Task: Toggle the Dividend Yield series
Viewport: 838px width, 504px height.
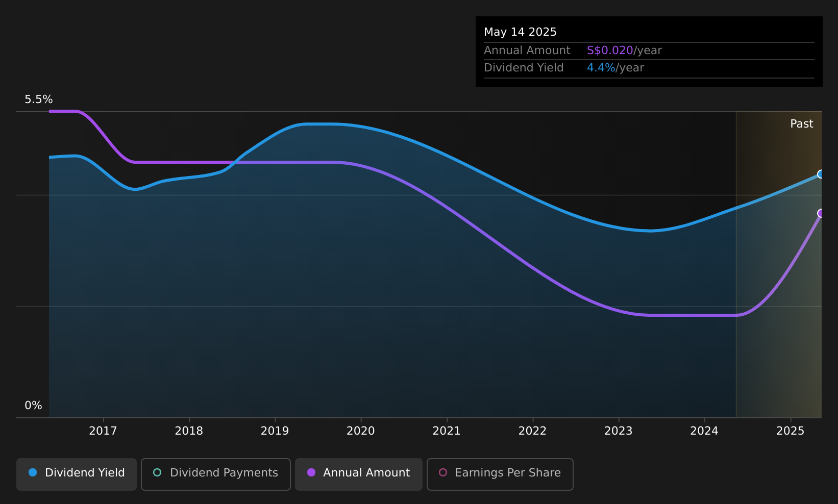Action: 77,474
